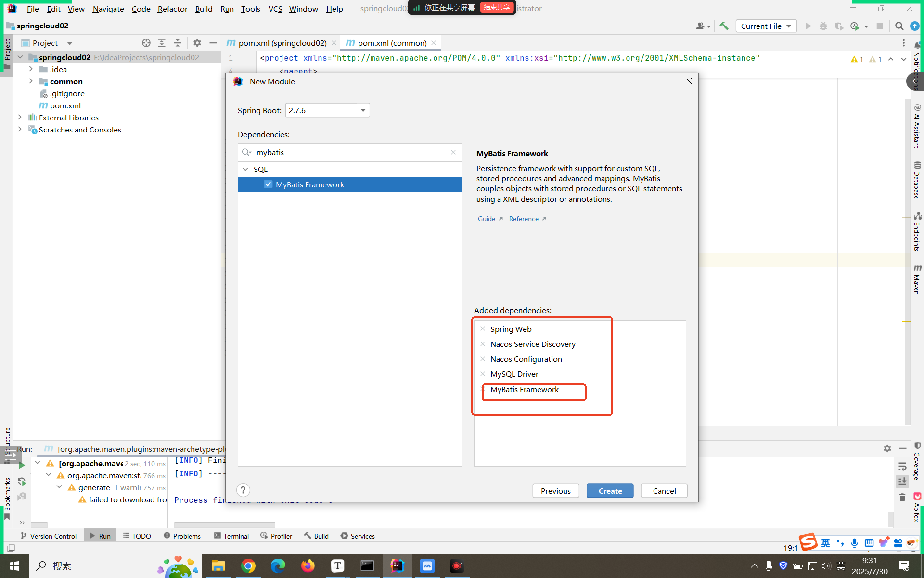Image resolution: width=924 pixels, height=578 pixels.
Task: Open the Services tool window
Action: (358, 536)
